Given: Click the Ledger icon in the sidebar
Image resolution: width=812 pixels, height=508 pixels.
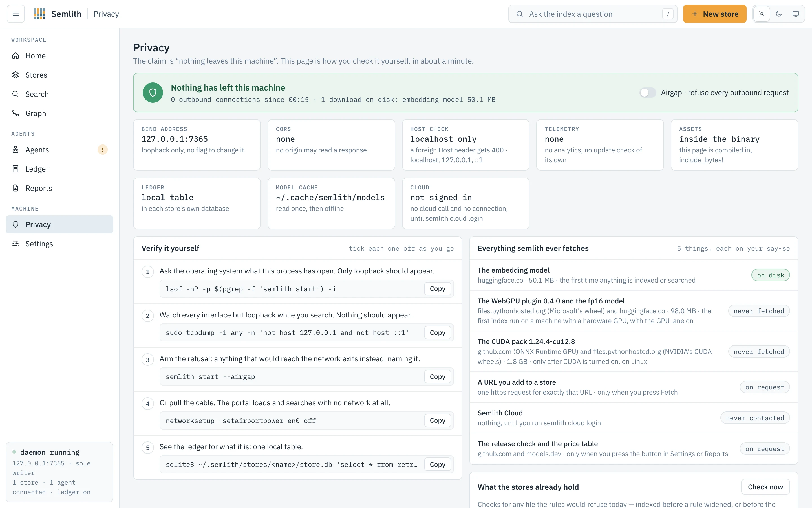Looking at the screenshot, I should coord(16,169).
